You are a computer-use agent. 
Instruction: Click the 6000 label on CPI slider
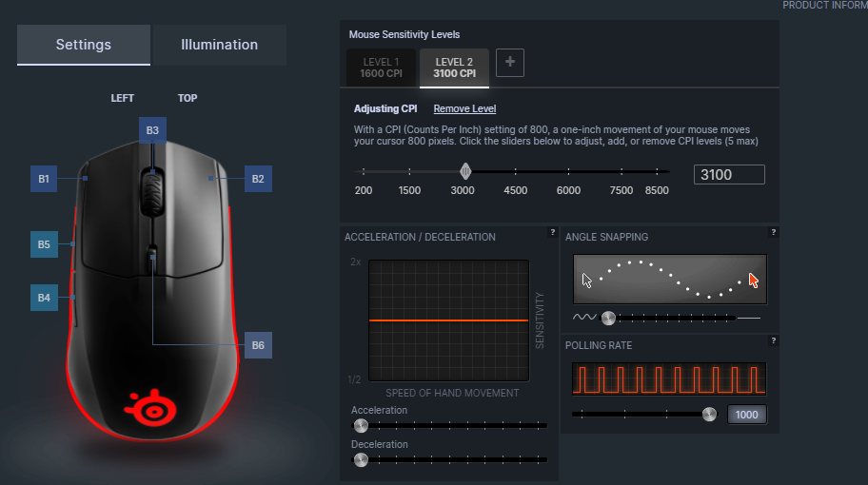pyautogui.click(x=568, y=190)
